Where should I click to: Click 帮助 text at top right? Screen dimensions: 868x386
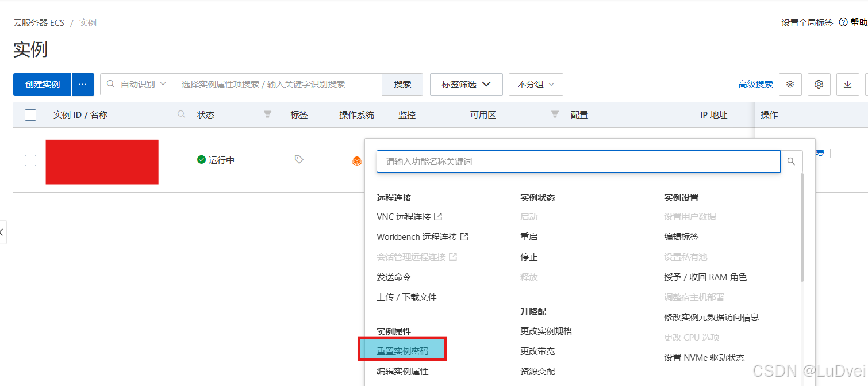pyautogui.click(x=859, y=22)
